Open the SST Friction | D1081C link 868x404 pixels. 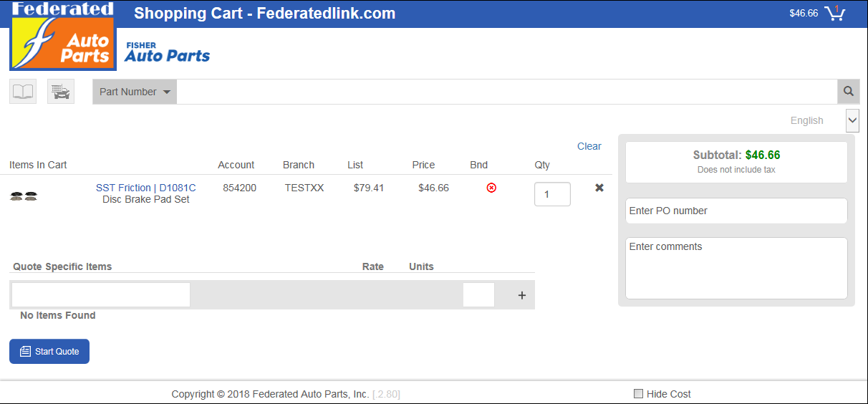coord(146,188)
